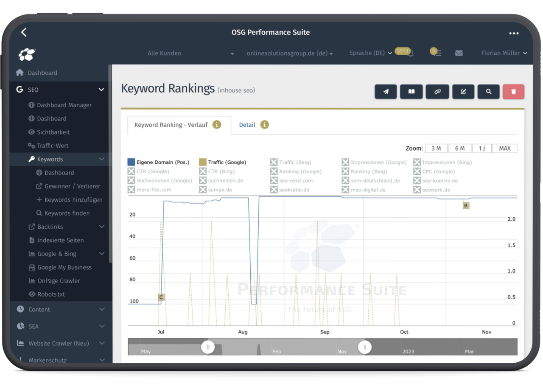Click the home icon beside Dashboard
The height and width of the screenshot is (392, 543).
(20, 73)
